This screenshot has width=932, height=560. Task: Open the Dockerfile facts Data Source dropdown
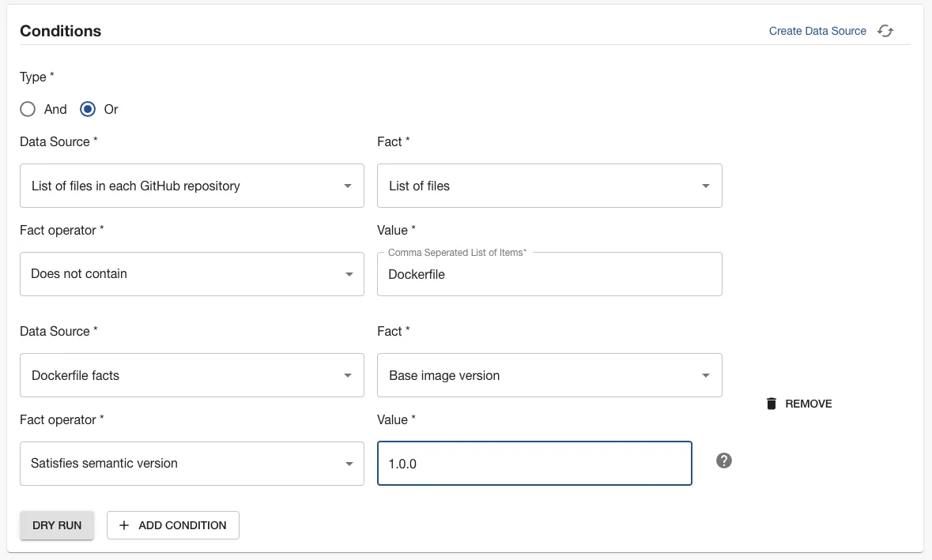[191, 375]
